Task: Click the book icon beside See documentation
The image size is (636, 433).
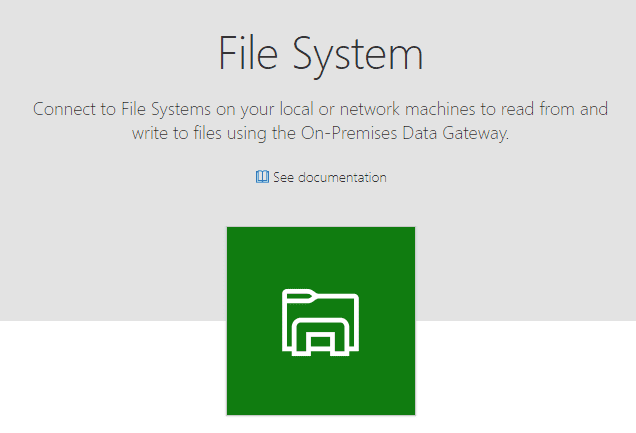Action: (262, 177)
